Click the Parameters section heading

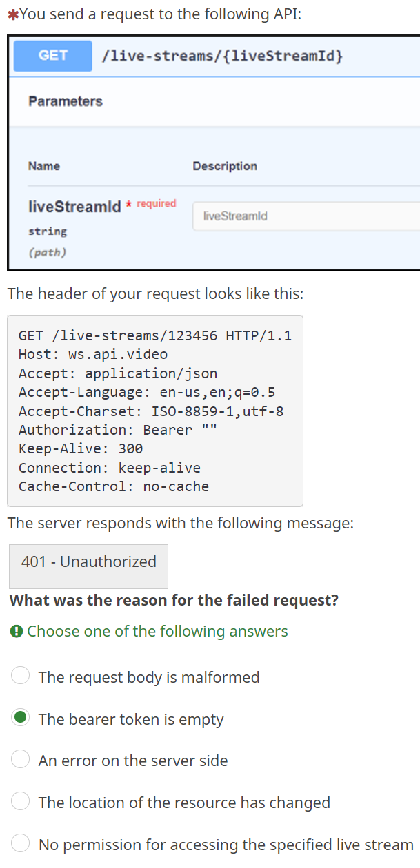click(66, 101)
